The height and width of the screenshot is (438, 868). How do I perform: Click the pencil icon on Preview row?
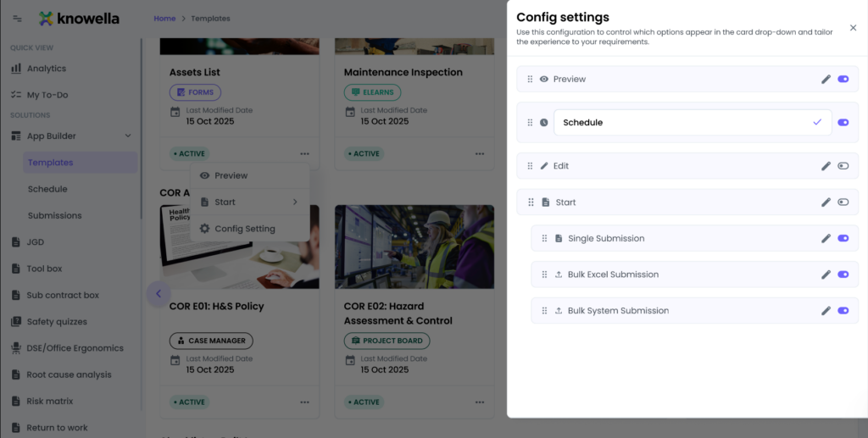pyautogui.click(x=826, y=80)
